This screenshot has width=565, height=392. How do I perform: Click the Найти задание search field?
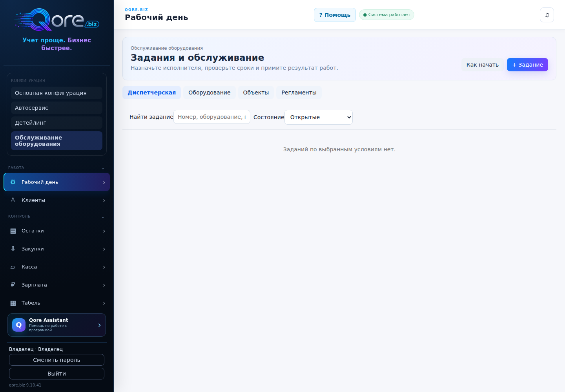click(212, 117)
